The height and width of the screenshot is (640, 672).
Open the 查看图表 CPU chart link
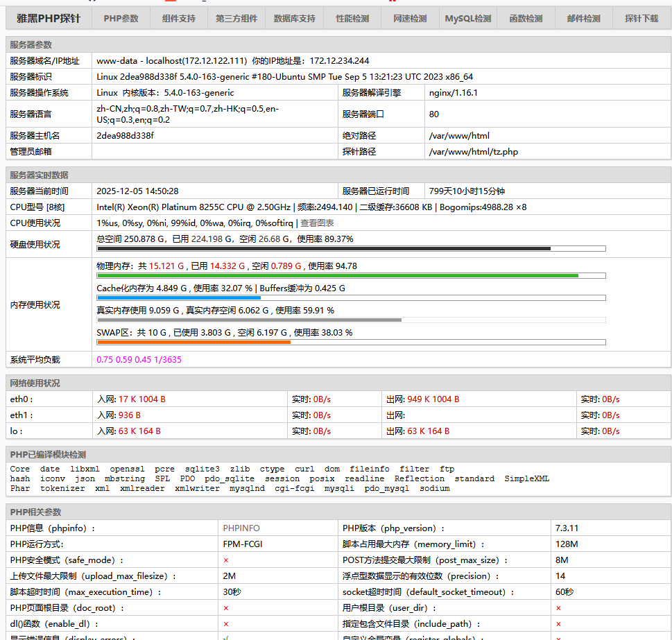tap(317, 223)
